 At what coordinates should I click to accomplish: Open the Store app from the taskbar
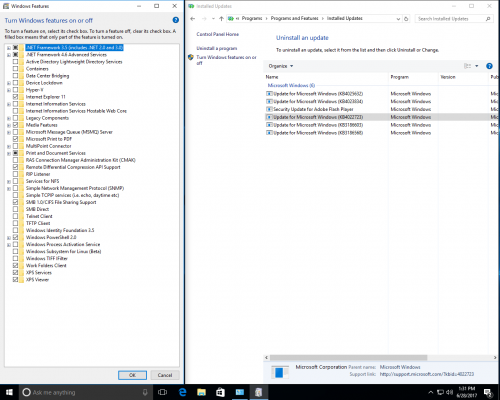click(220, 392)
